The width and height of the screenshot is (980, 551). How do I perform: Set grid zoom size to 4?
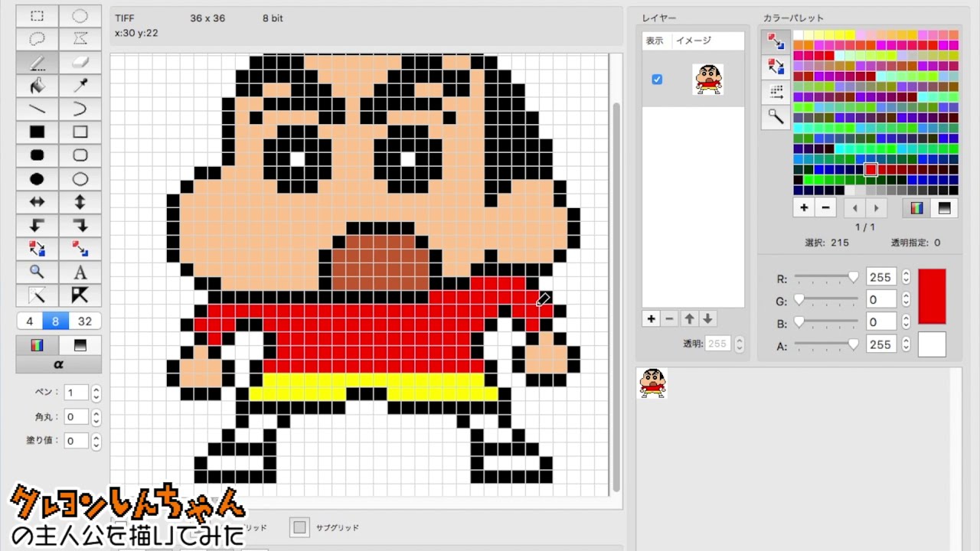pyautogui.click(x=30, y=321)
